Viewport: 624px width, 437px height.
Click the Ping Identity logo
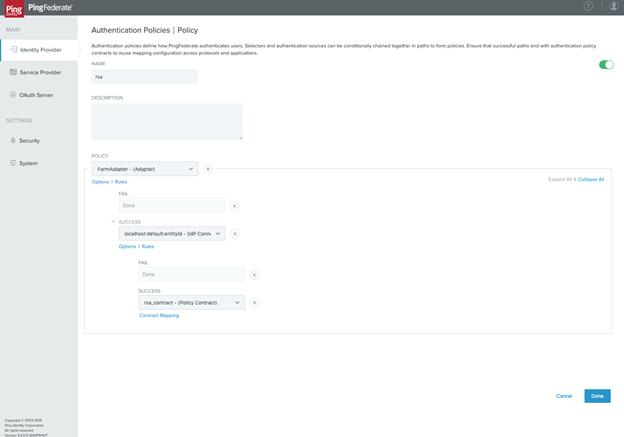[x=14, y=9]
